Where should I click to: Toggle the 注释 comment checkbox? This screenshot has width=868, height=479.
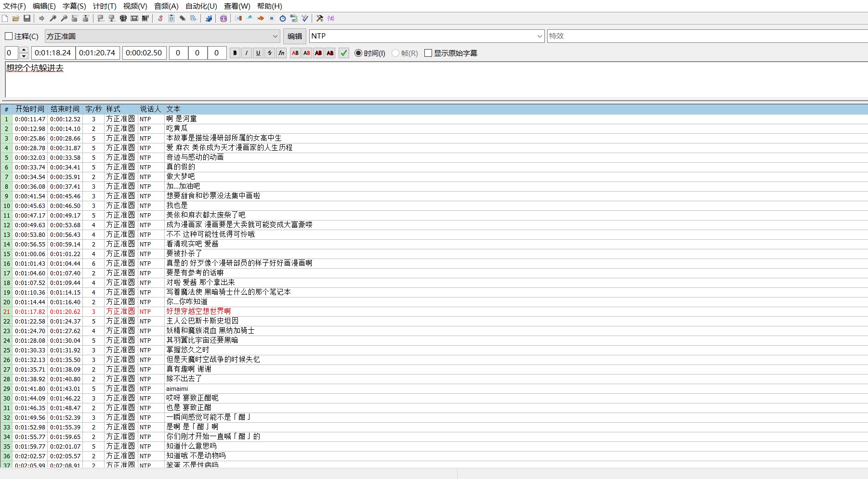point(9,36)
